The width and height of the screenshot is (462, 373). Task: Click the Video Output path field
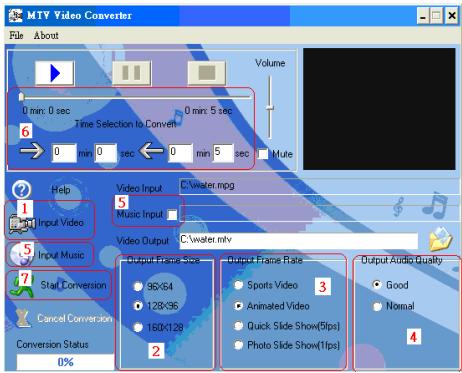(298, 240)
